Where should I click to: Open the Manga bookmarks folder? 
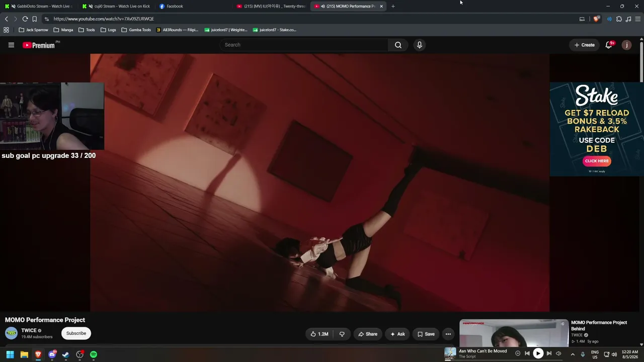pos(63,30)
